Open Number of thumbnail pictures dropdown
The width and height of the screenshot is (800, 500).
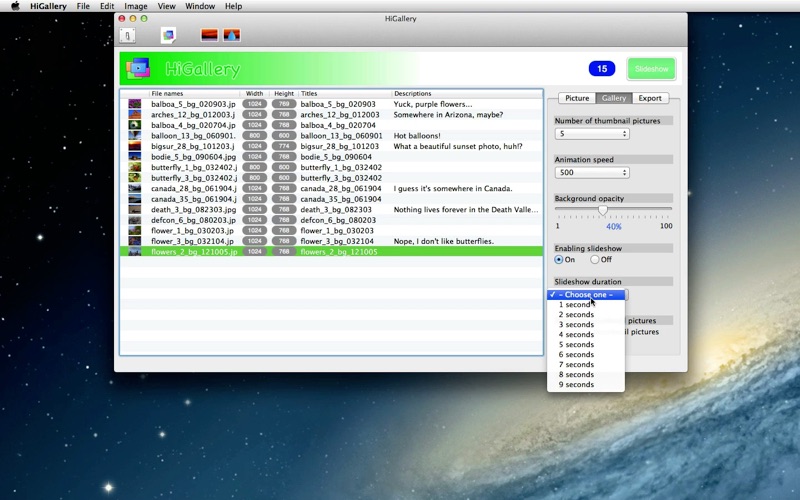(x=592, y=134)
